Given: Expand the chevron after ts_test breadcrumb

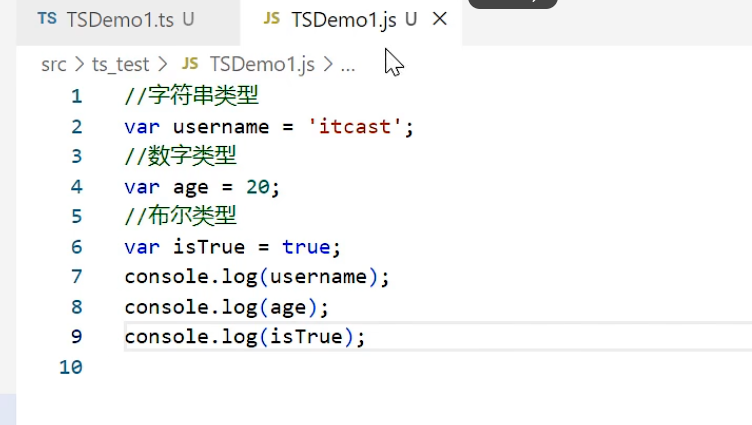Looking at the screenshot, I should pyautogui.click(x=163, y=64).
